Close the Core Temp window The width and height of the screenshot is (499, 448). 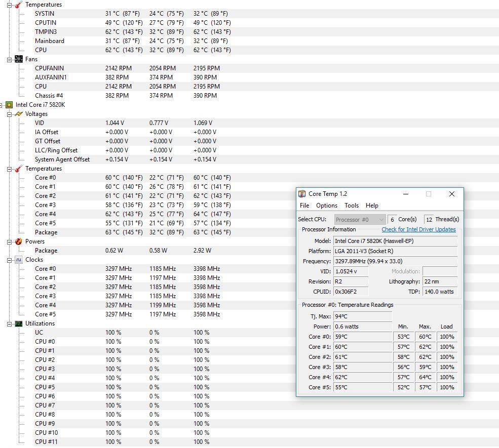point(451,194)
